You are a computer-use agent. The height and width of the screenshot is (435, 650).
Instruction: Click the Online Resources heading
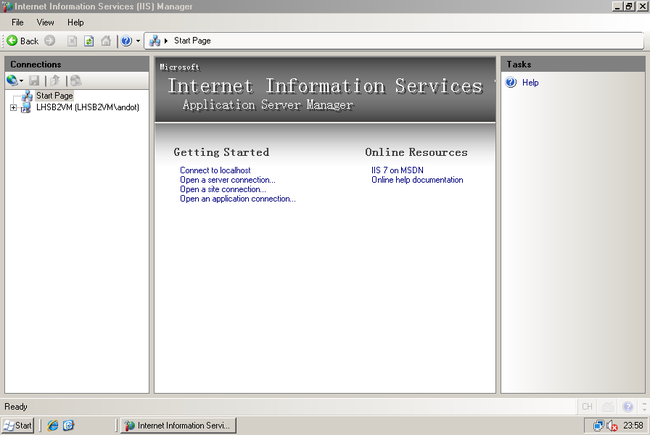point(416,152)
